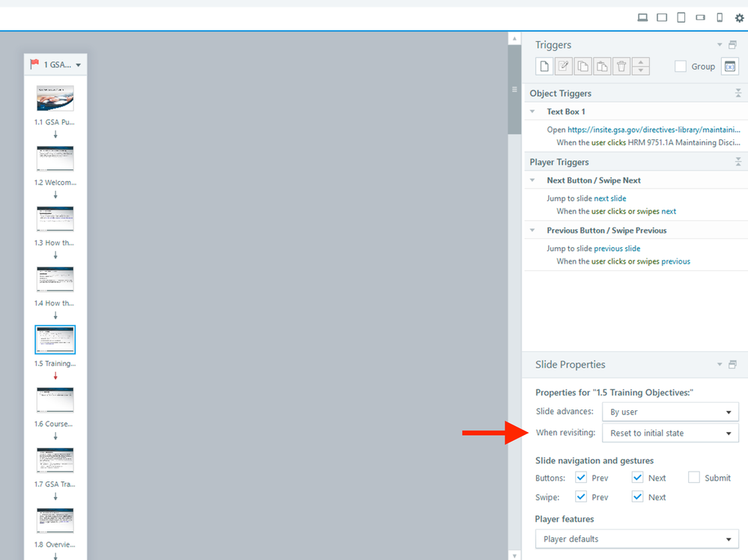Open the manage variables button

[730, 67]
